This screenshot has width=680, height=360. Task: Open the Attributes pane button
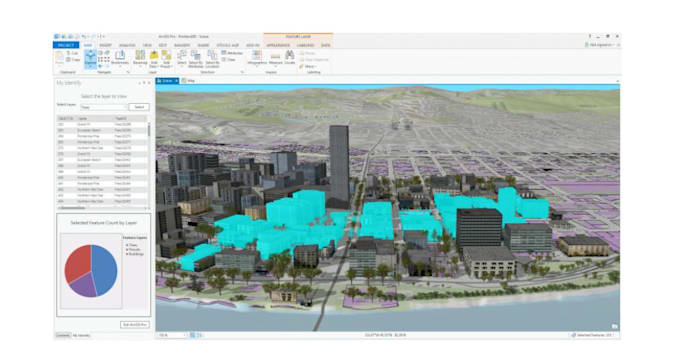point(232,53)
